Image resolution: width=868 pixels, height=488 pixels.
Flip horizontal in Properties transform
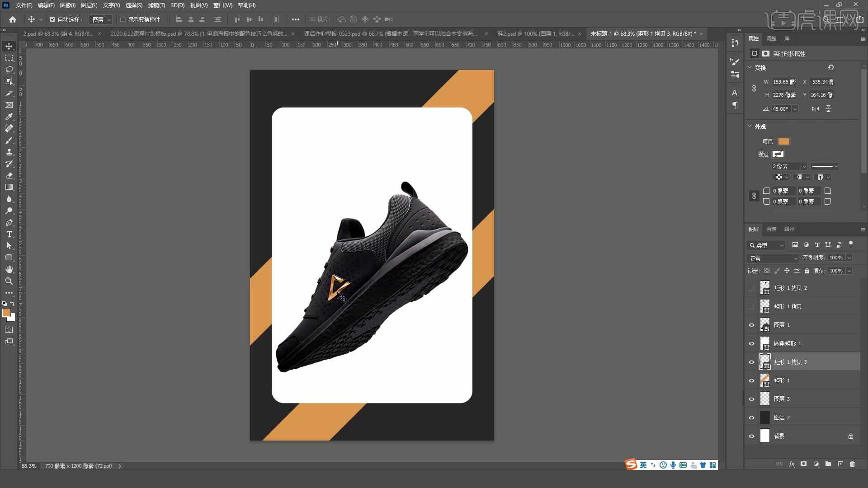816,109
